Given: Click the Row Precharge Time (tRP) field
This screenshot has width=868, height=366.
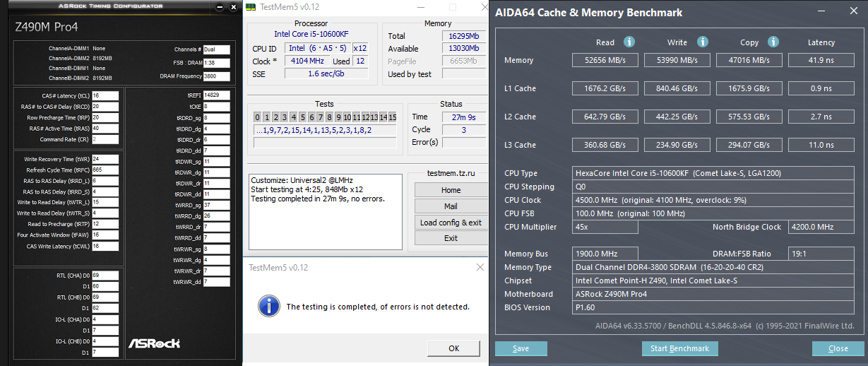Looking at the screenshot, I should click(105, 117).
